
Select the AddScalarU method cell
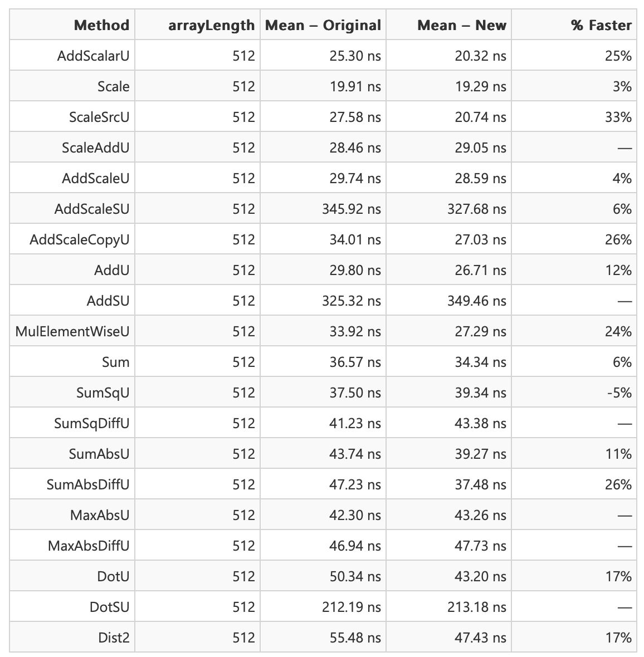93,56
